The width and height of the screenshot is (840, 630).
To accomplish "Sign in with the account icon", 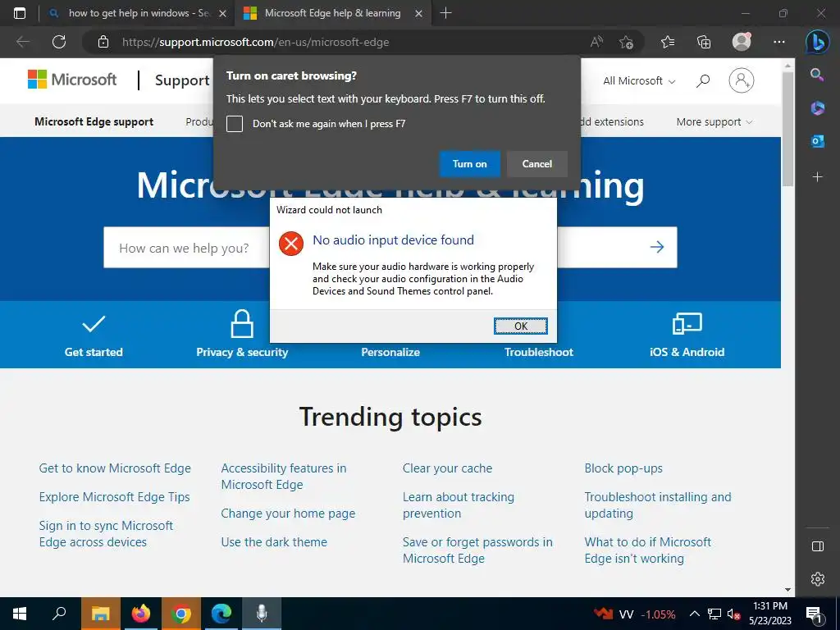I will coord(742,80).
